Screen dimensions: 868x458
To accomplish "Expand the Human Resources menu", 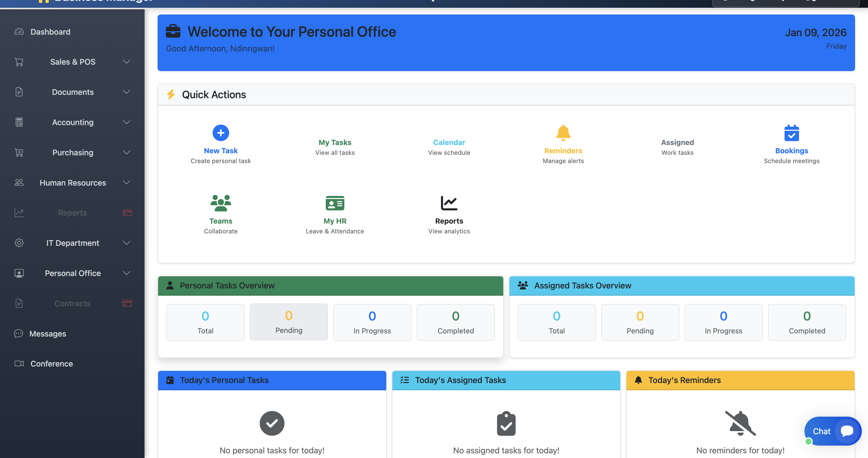I will click(72, 183).
